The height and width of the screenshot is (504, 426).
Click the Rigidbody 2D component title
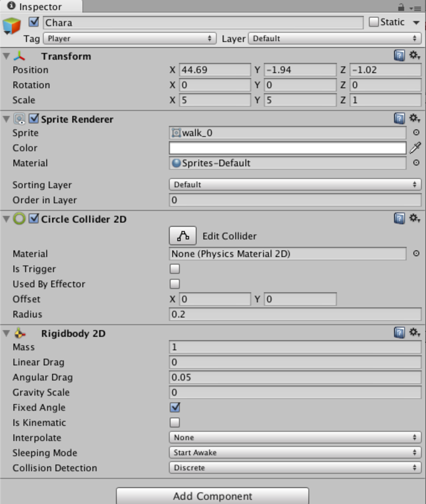[x=73, y=333]
